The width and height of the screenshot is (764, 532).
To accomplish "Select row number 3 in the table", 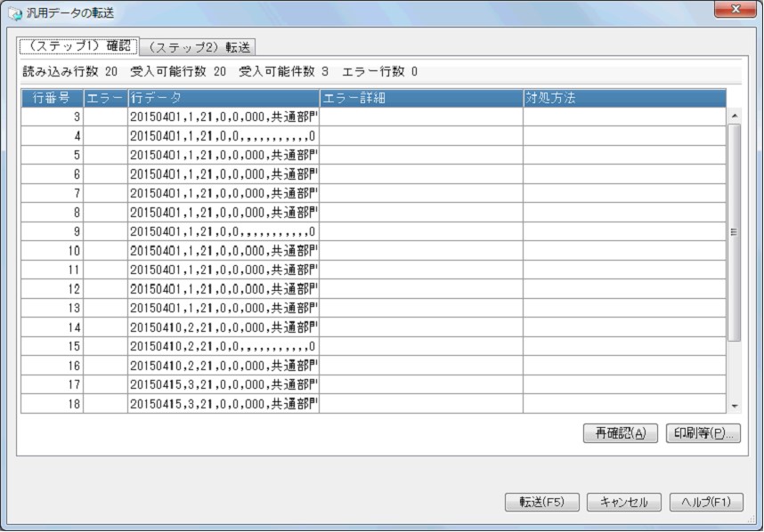I will pyautogui.click(x=52, y=117).
